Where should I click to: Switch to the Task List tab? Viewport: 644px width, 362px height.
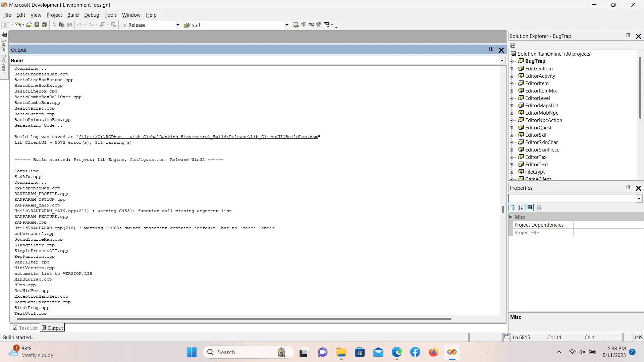(25, 328)
